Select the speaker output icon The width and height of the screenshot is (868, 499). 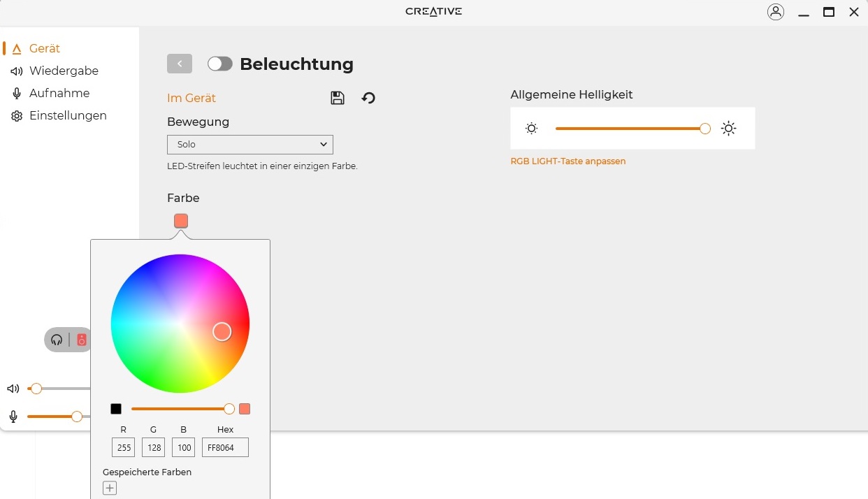click(x=82, y=340)
